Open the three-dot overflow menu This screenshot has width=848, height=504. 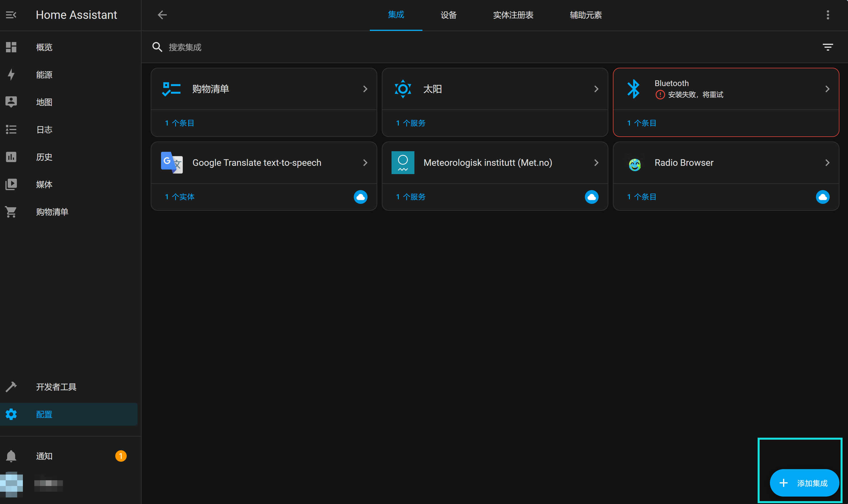[828, 15]
